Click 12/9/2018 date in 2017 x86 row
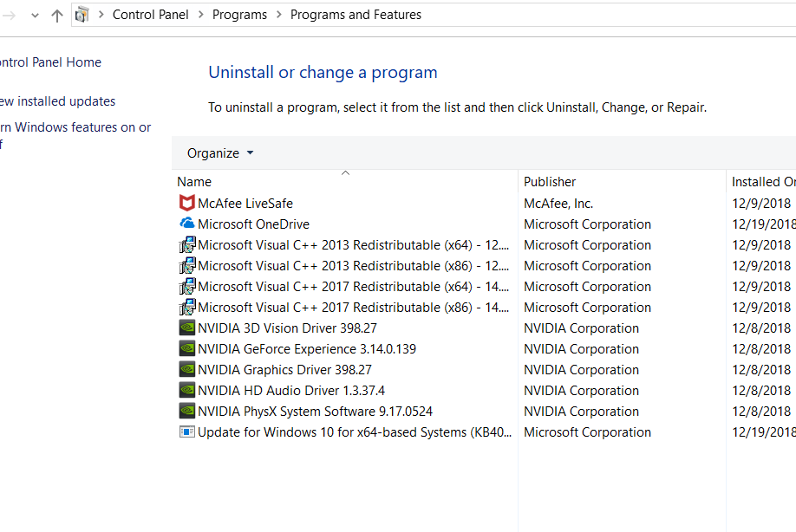The height and width of the screenshot is (532, 796). (761, 308)
